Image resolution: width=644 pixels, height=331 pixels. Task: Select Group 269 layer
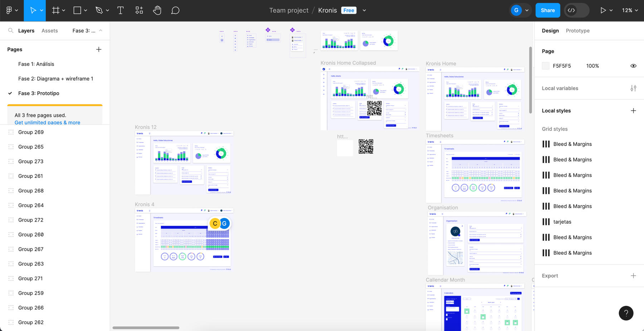pos(31,132)
